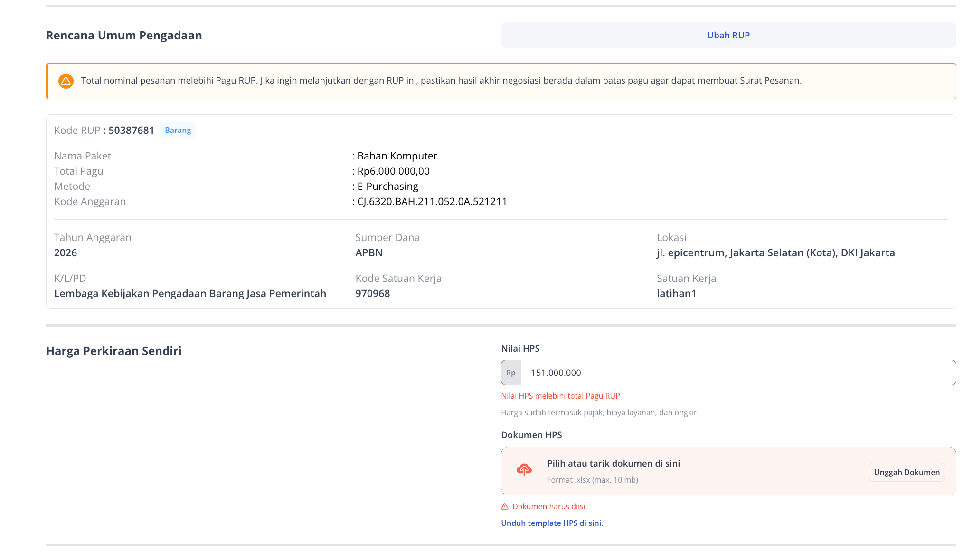Click the Sumber Dana value APBN
This screenshot has width=963, height=560.
point(369,252)
